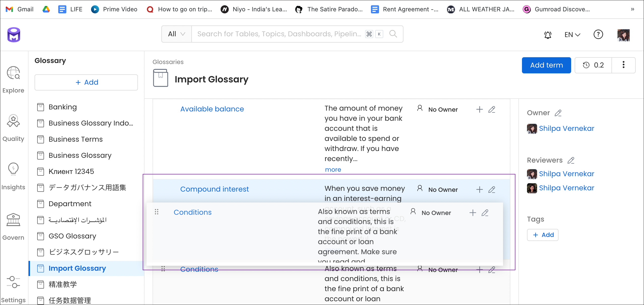Open second reviewer Shilpa Vernekar link

566,188
